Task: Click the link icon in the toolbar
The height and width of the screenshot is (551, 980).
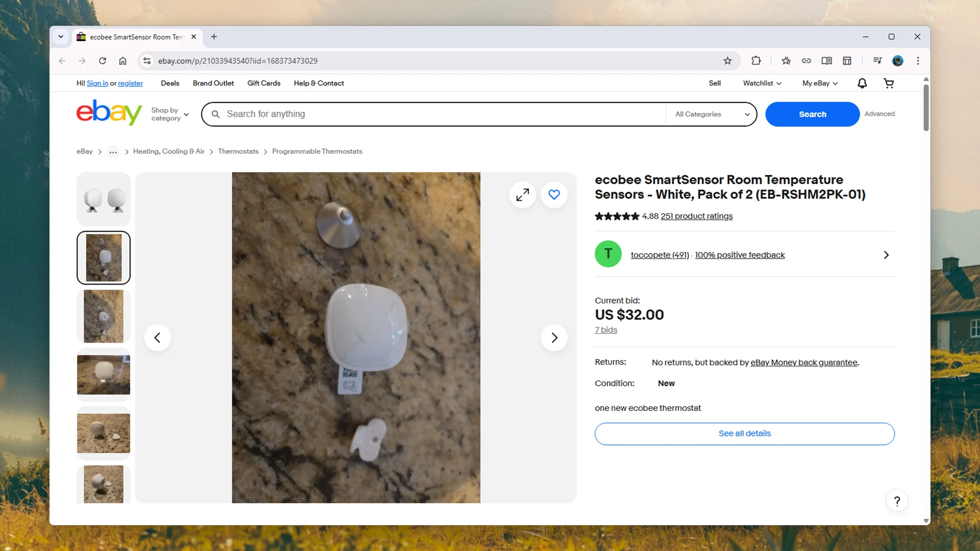Action: tap(806, 61)
